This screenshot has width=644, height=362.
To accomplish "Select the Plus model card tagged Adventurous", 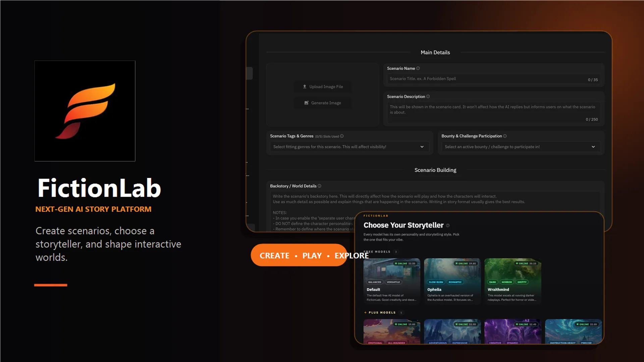I will [x=452, y=331].
